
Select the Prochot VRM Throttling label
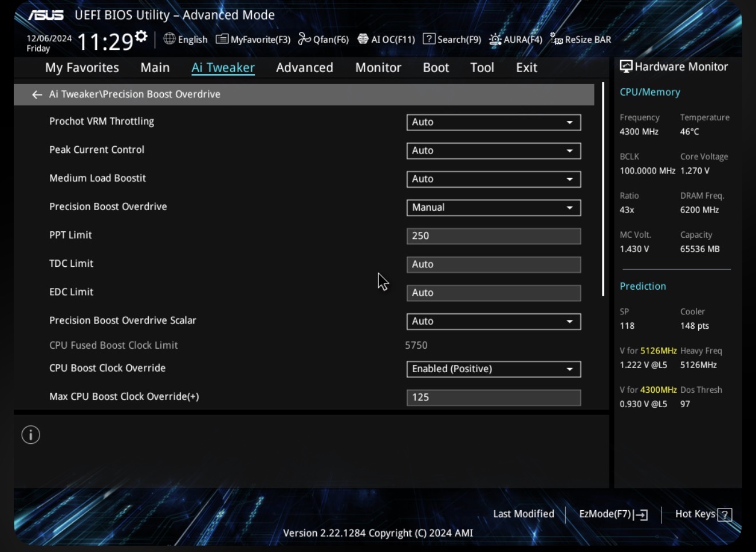pos(101,121)
